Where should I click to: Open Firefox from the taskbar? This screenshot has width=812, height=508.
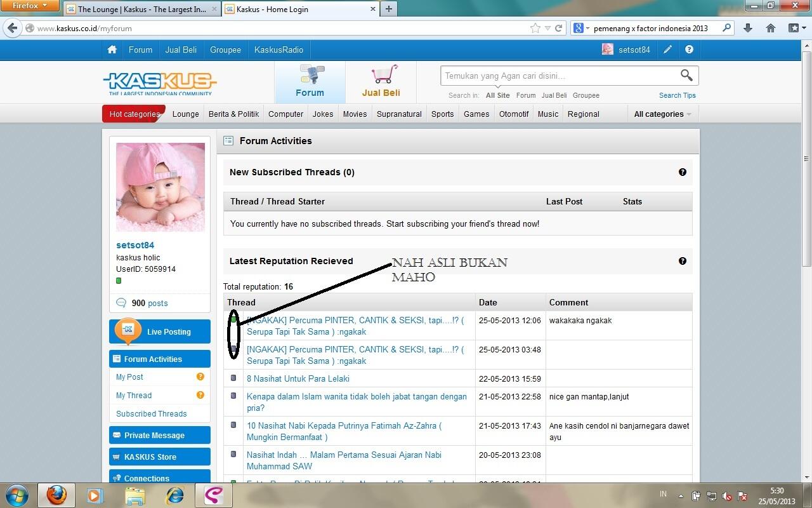[x=56, y=495]
